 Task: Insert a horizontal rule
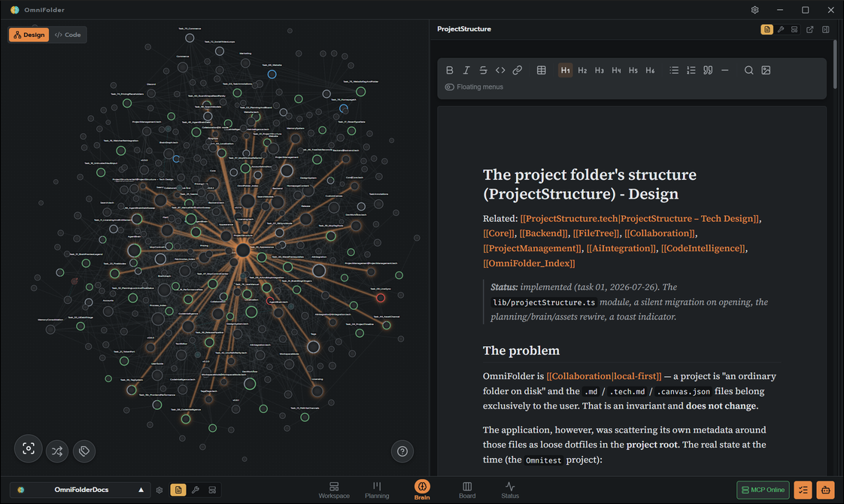[x=725, y=70]
